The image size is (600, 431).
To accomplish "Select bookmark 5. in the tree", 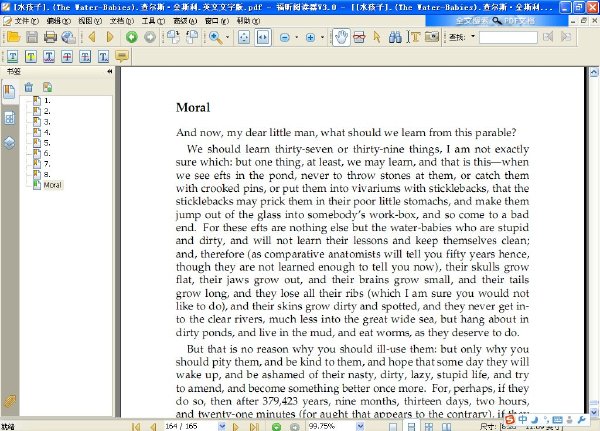I will tap(47, 143).
